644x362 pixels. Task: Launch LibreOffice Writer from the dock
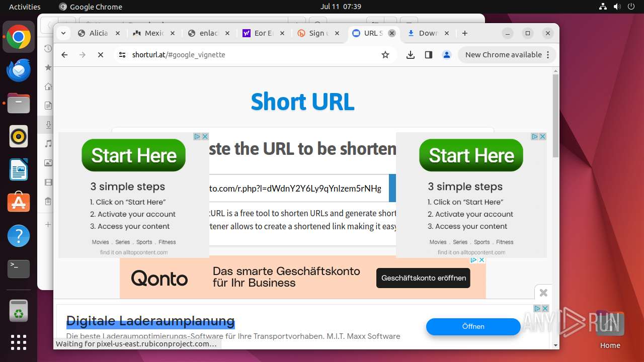click(19, 169)
